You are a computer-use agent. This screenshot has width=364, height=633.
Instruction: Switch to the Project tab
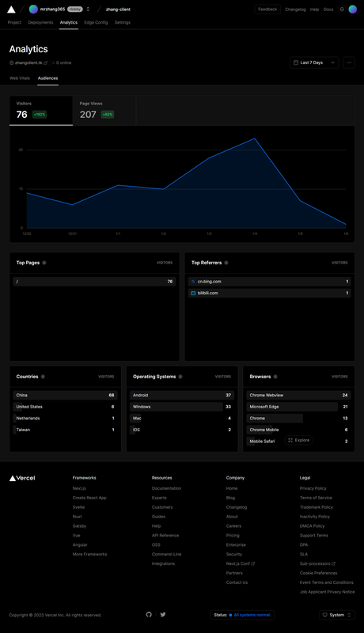click(14, 23)
